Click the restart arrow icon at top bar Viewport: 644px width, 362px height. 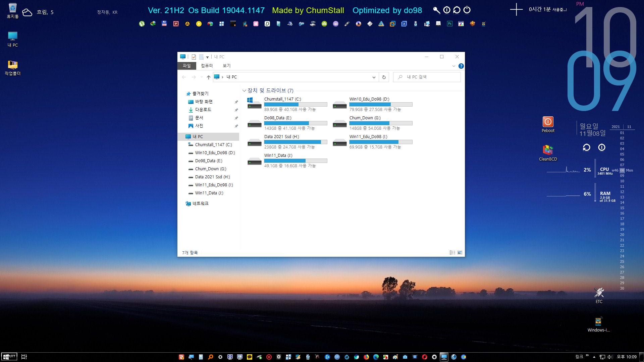457,10
